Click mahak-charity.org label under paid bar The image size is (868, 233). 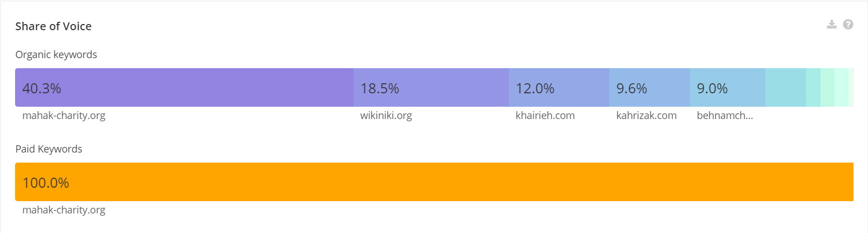[x=64, y=210]
